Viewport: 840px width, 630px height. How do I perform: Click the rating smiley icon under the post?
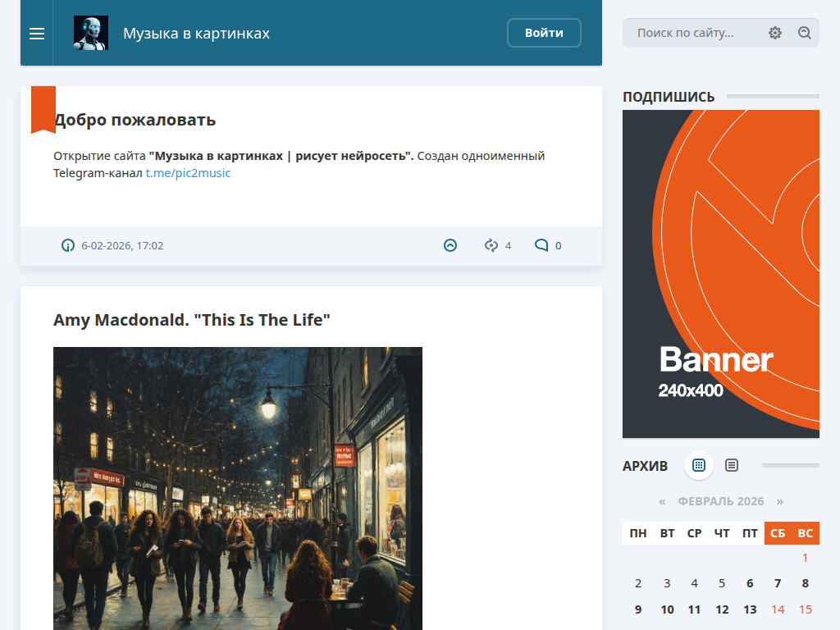[450, 244]
